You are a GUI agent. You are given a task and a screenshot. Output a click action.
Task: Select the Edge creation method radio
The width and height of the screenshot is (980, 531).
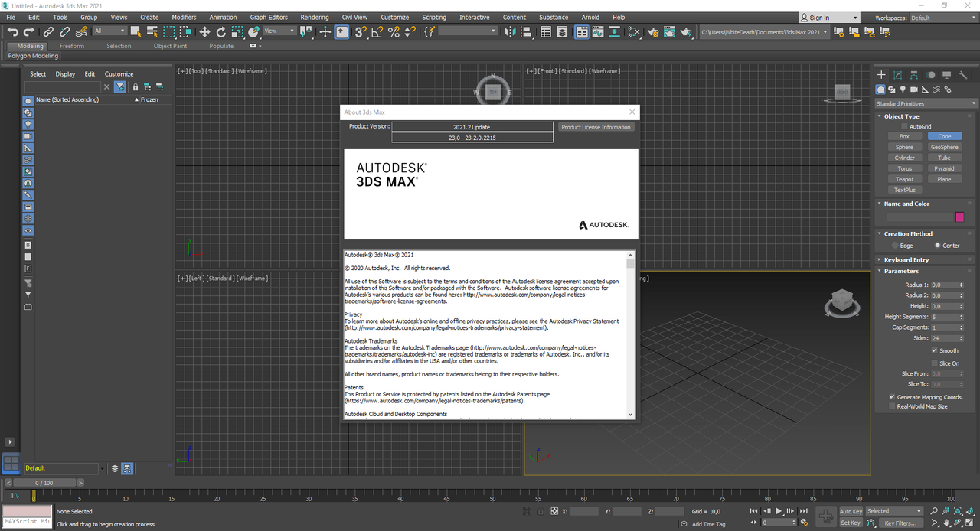(x=895, y=246)
